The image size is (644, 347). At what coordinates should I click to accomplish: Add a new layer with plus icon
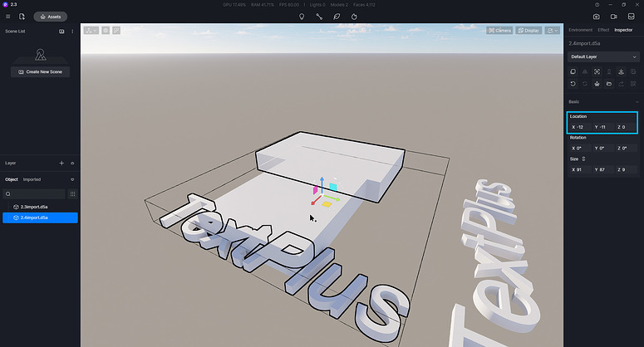pos(61,164)
